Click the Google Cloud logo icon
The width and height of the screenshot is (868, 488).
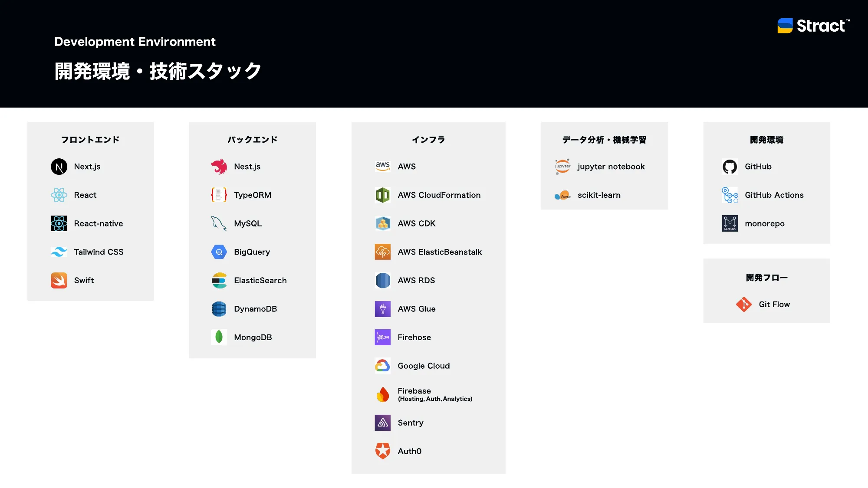tap(383, 366)
